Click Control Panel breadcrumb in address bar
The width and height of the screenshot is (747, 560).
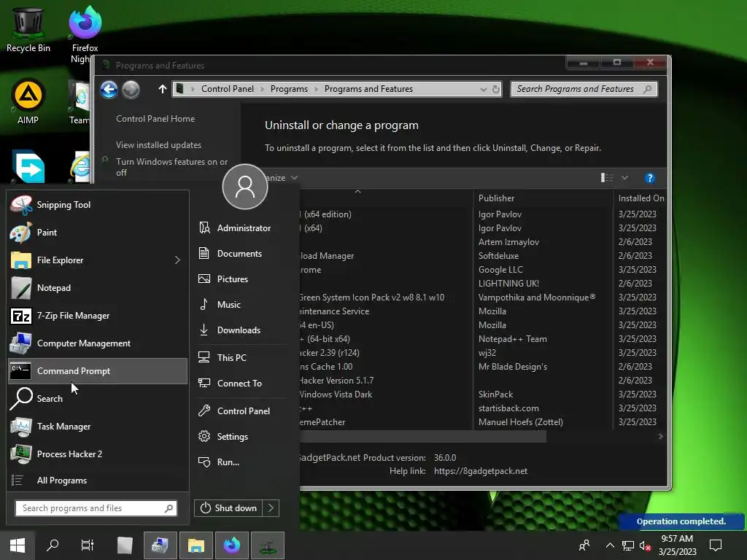[228, 89]
